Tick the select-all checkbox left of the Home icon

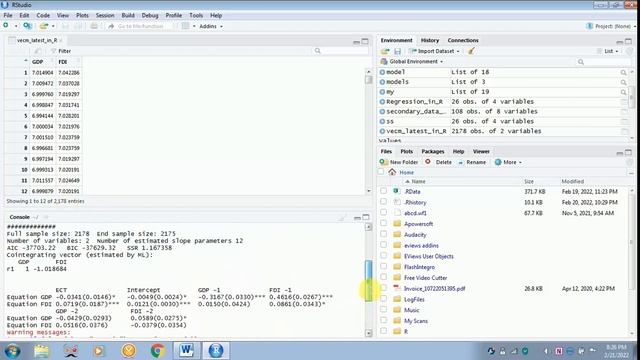click(x=381, y=172)
